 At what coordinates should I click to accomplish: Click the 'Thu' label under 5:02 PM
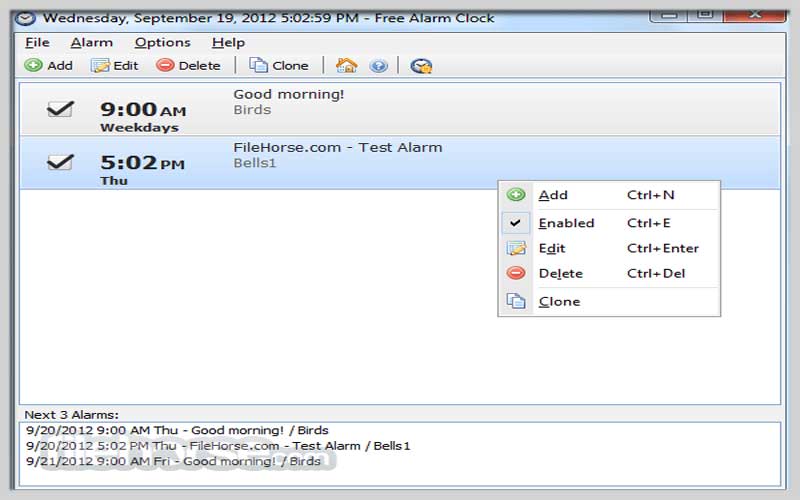[x=114, y=181]
